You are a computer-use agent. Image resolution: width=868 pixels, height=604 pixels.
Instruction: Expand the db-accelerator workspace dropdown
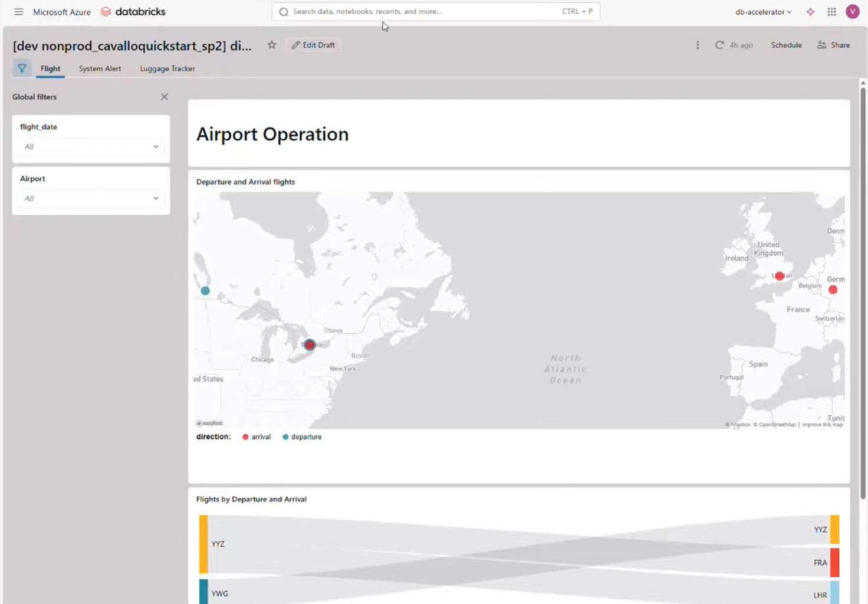(762, 11)
